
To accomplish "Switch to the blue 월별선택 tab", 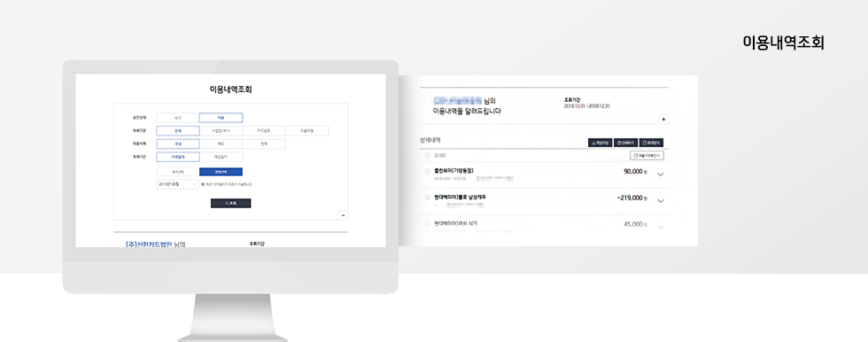I will 221,172.
